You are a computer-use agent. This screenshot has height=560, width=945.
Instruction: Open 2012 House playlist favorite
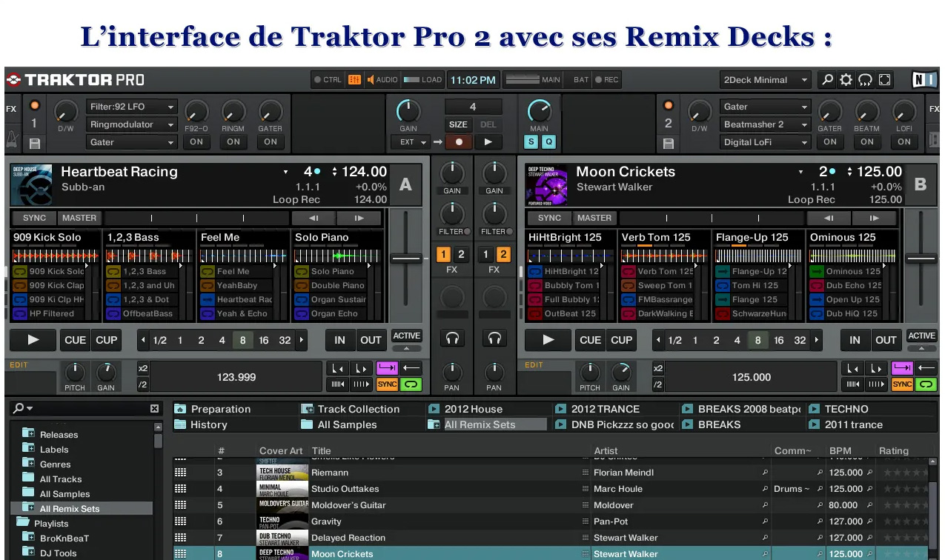click(466, 409)
